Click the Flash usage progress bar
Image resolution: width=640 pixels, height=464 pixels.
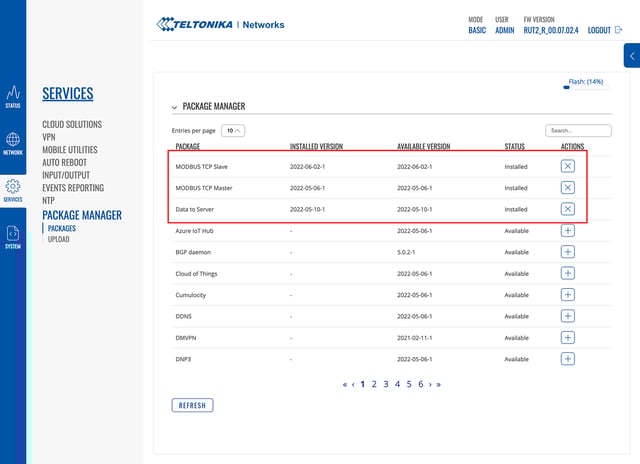click(586, 87)
